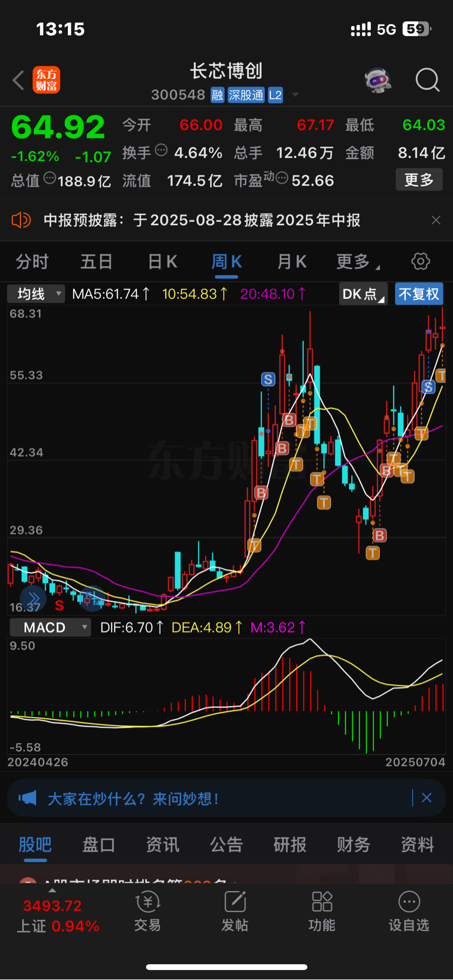The height and width of the screenshot is (980, 453).
Task: Tap the 最高 67.17 value
Action: click(x=315, y=125)
